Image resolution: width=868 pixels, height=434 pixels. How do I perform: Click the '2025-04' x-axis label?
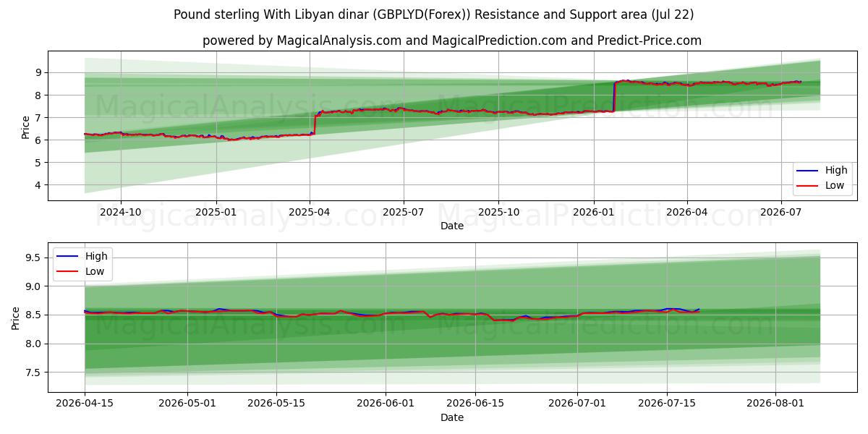[x=310, y=213]
